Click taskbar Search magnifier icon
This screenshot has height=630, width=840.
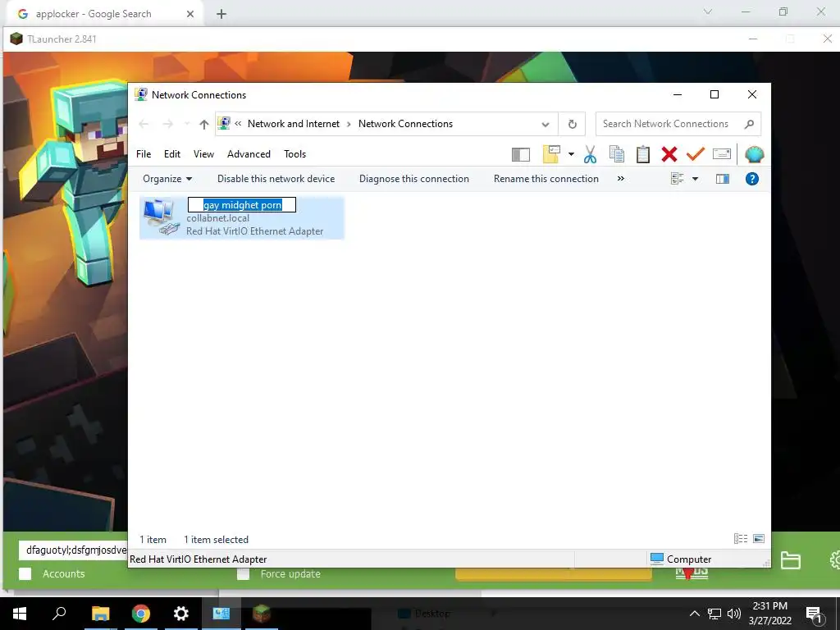59,614
